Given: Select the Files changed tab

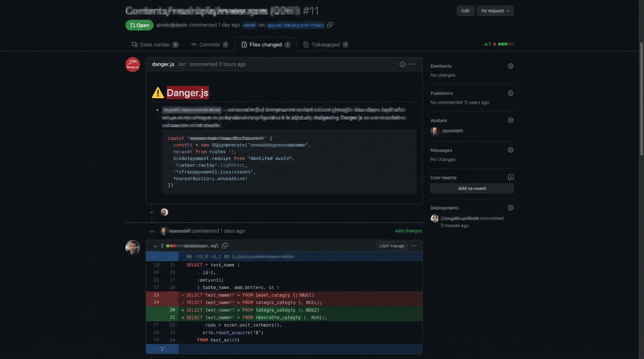Looking at the screenshot, I should click(x=265, y=44).
